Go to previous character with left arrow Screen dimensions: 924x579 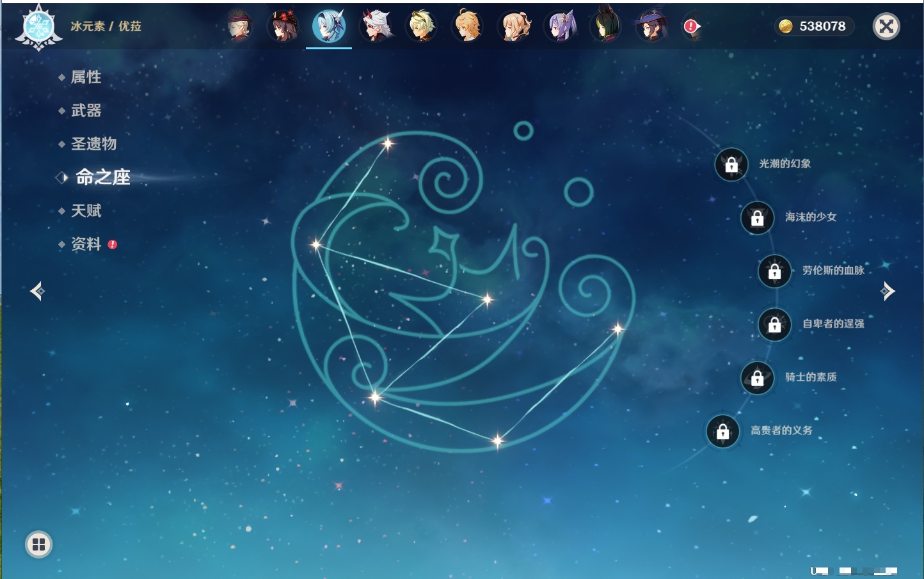click(x=37, y=291)
